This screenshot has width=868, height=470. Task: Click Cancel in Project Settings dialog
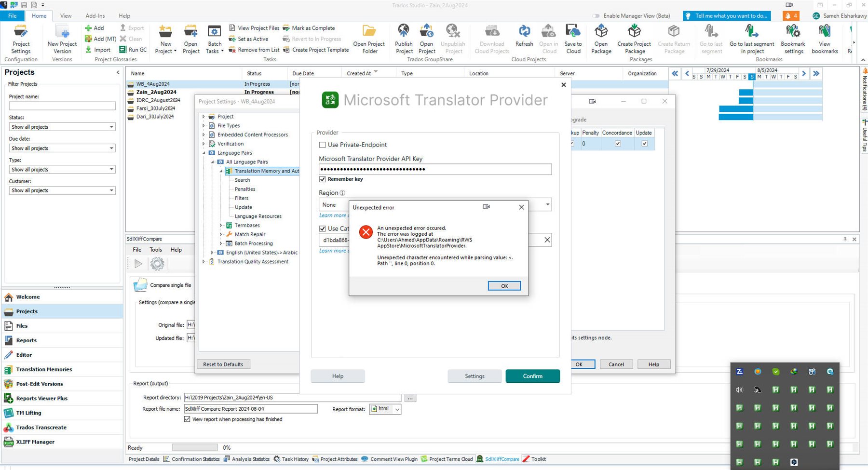616,364
